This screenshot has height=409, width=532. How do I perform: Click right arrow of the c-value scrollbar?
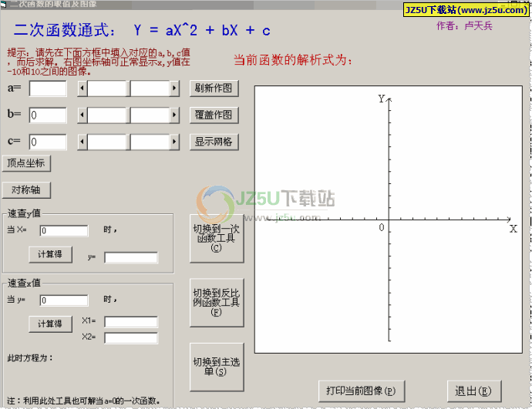175,142
